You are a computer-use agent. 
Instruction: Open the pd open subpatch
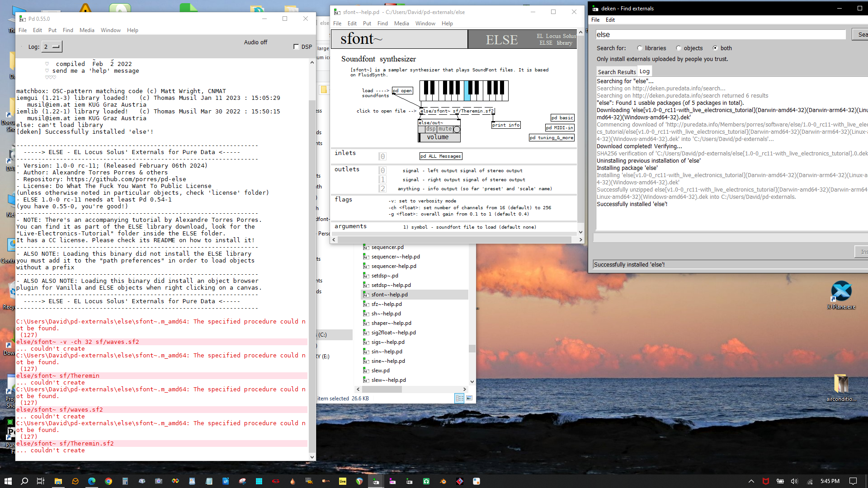(x=402, y=90)
